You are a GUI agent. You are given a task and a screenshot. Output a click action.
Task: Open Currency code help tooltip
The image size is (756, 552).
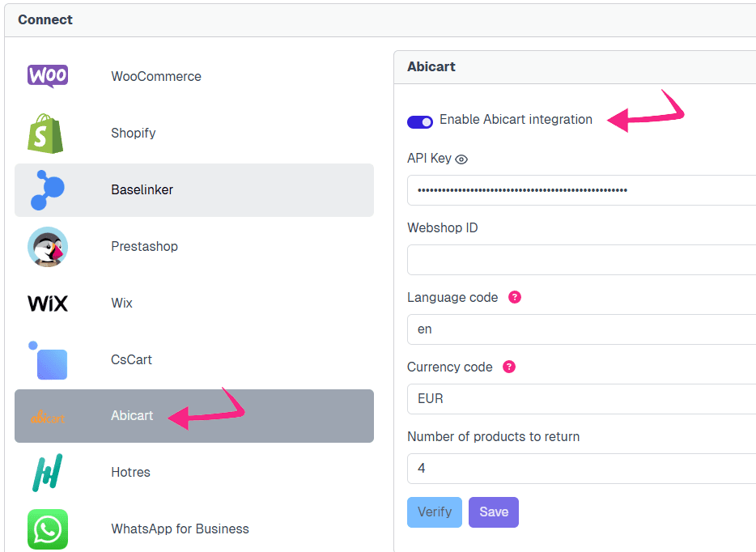coord(508,367)
